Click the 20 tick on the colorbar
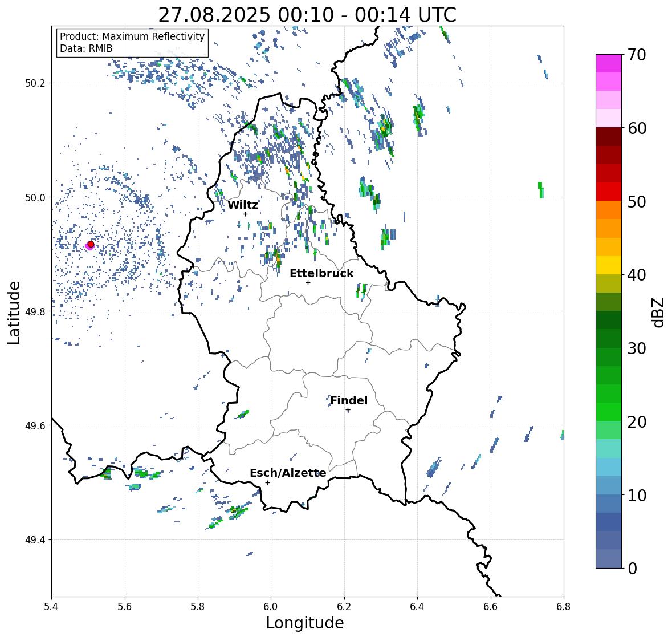Image resolution: width=672 pixels, height=637 pixels. coord(637,421)
